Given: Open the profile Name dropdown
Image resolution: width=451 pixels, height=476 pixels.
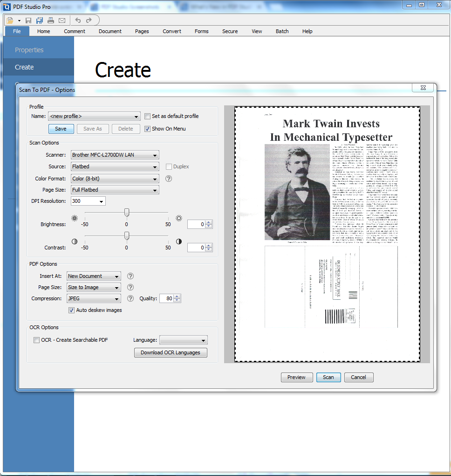Looking at the screenshot, I should click(x=94, y=116).
